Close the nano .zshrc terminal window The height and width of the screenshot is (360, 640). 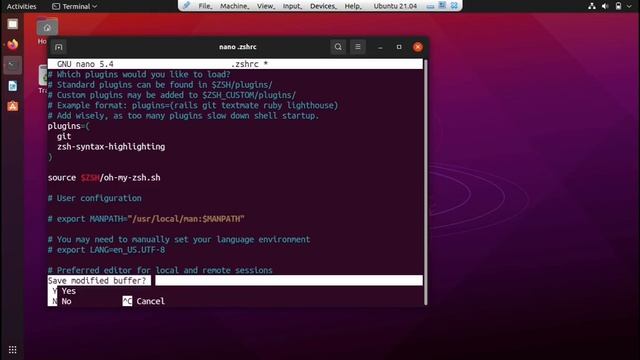(418, 47)
